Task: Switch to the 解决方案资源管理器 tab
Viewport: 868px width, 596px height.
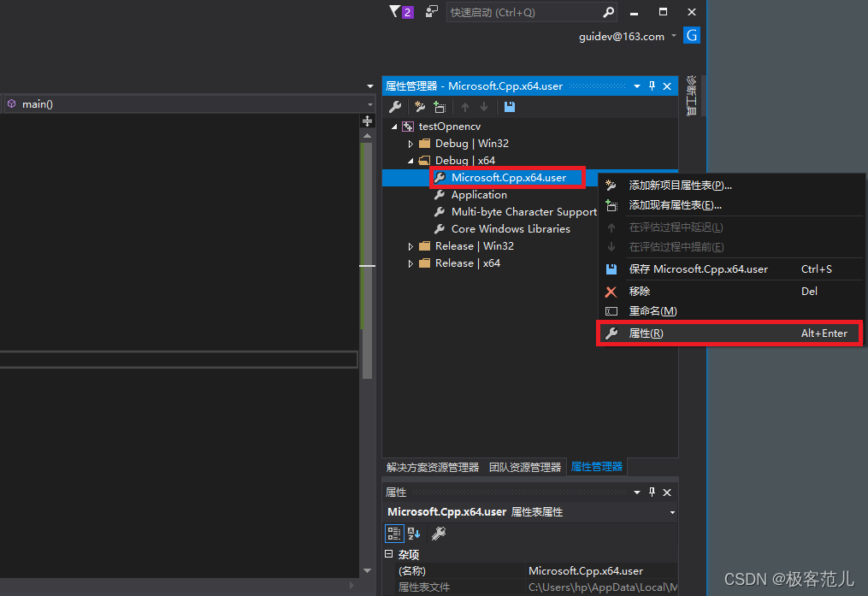Action: point(432,466)
